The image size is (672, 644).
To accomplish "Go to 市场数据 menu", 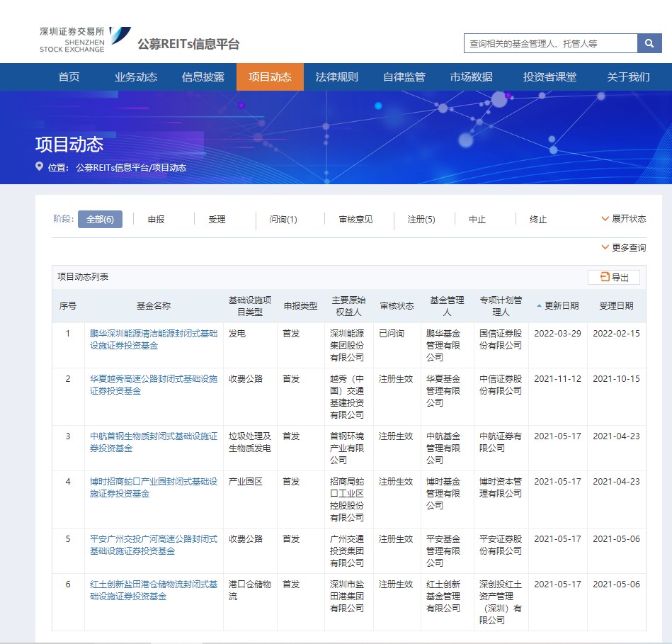I will pos(471,77).
